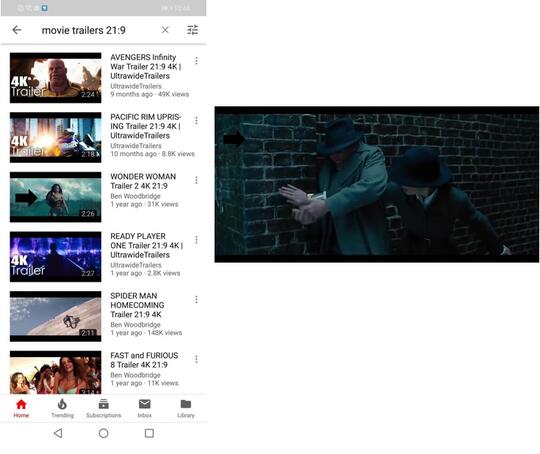This screenshot has width=540, height=454.
Task: Select title 'FAST and FURIOUS 8 Trailer 4K 21:9'
Action: pos(144,360)
